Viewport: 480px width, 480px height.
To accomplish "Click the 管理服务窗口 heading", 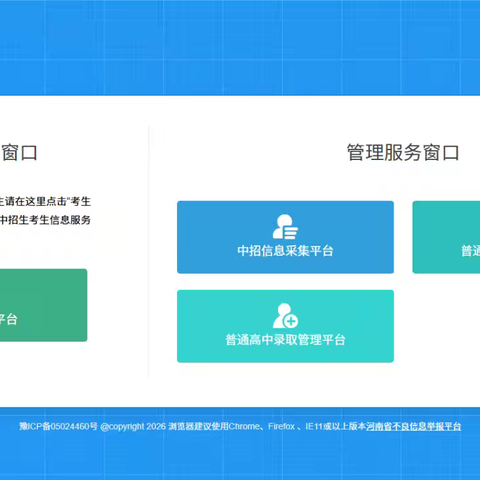I will pos(403,153).
